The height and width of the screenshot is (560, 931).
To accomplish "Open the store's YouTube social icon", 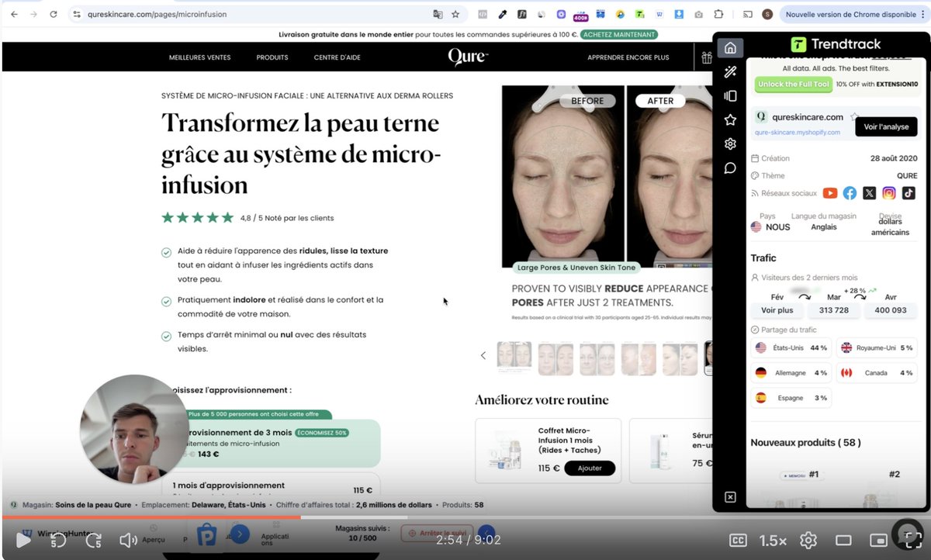I will 830,193.
